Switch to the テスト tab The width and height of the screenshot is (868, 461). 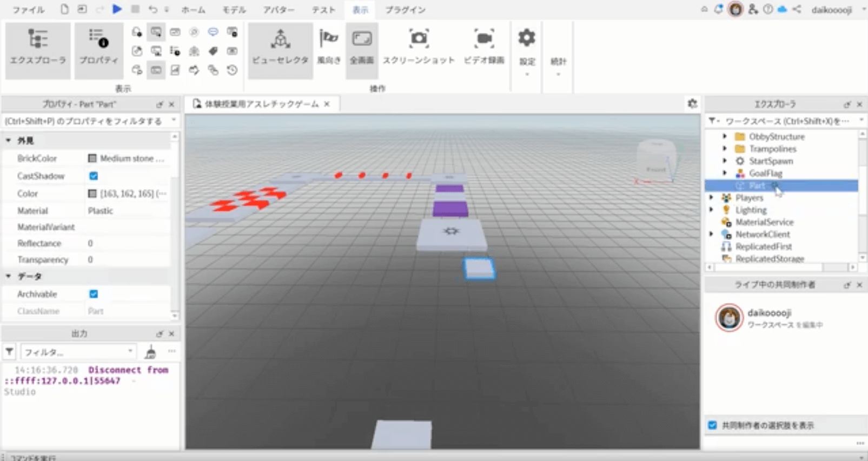[x=323, y=10]
